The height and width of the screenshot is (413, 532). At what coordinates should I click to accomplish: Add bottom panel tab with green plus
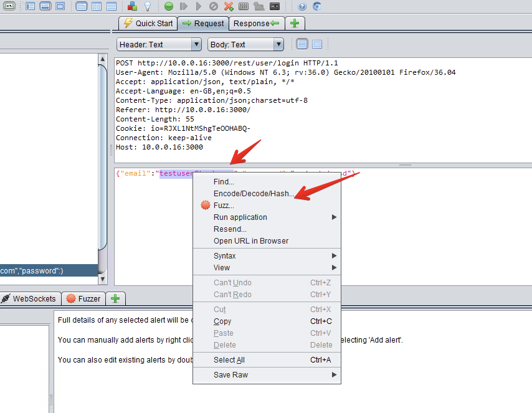(115, 298)
